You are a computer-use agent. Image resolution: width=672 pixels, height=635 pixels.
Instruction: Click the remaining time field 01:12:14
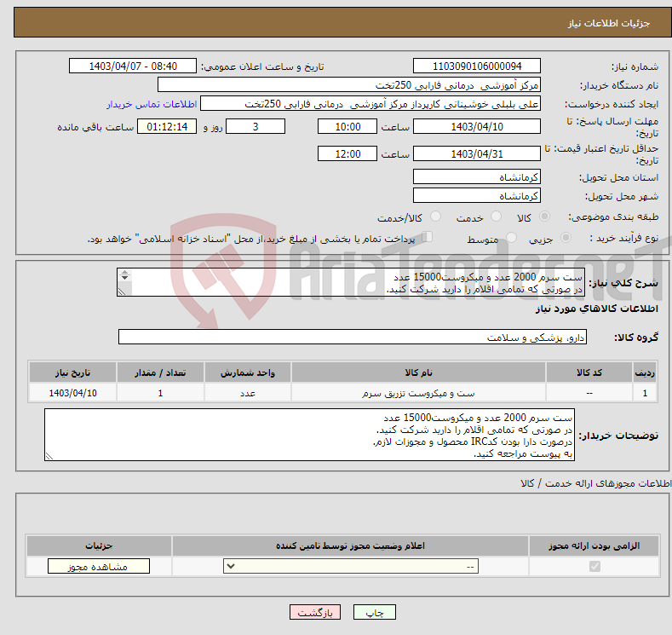tap(167, 126)
